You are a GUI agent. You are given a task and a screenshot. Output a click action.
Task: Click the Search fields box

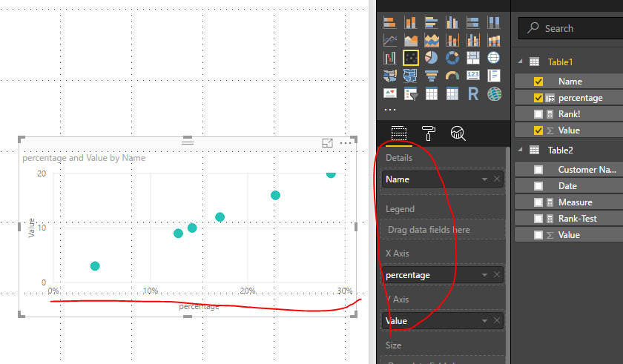(x=570, y=28)
